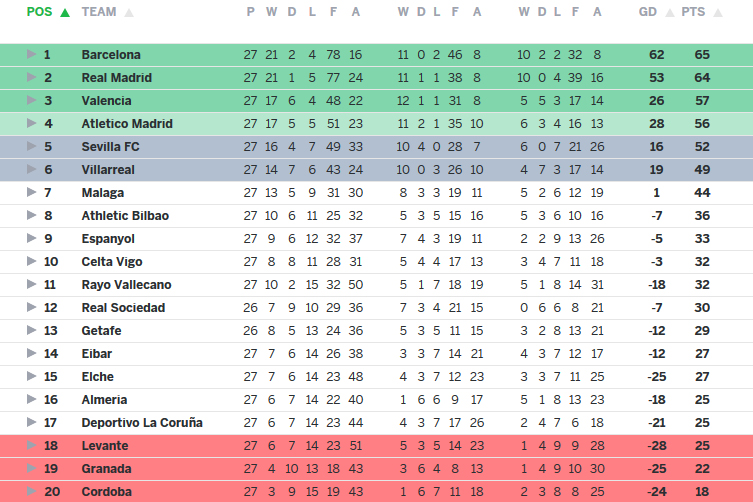Click the PTS column sort arrow
The width and height of the screenshot is (753, 502).
(x=715, y=12)
